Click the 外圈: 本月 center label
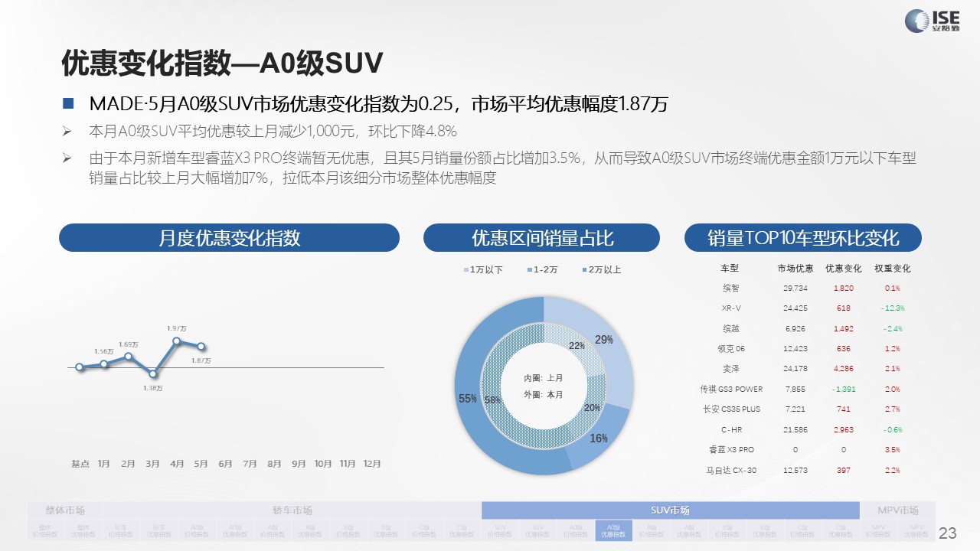This screenshot has height=551, width=980. point(544,395)
